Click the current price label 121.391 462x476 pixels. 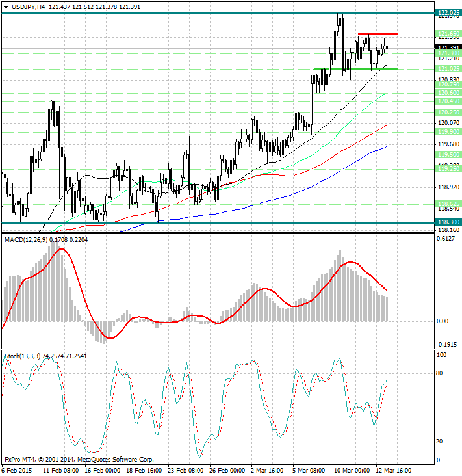point(448,47)
